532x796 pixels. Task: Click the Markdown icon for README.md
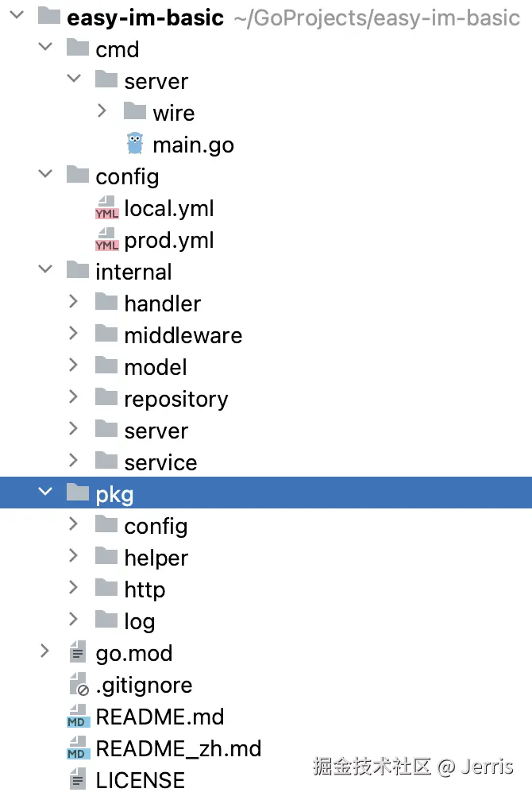(78, 717)
